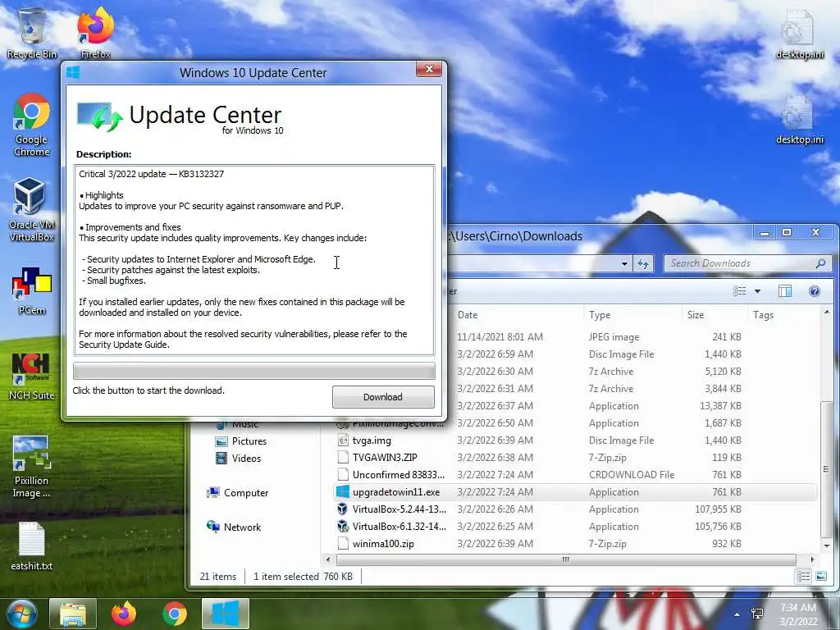Image resolution: width=840 pixels, height=630 pixels.
Task: Select the upper desktop.ini desktop file
Action: 799,33
